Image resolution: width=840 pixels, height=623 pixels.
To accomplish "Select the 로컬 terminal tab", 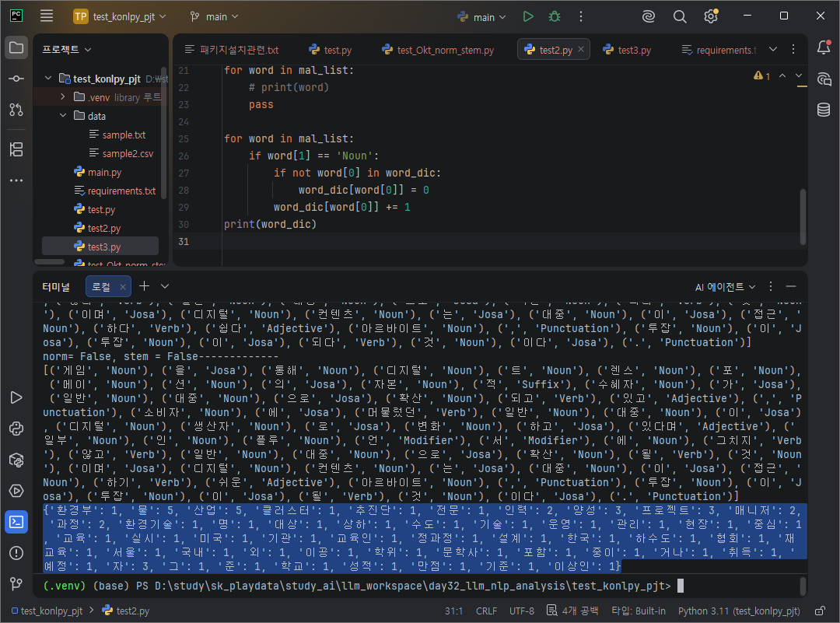I will (x=101, y=287).
